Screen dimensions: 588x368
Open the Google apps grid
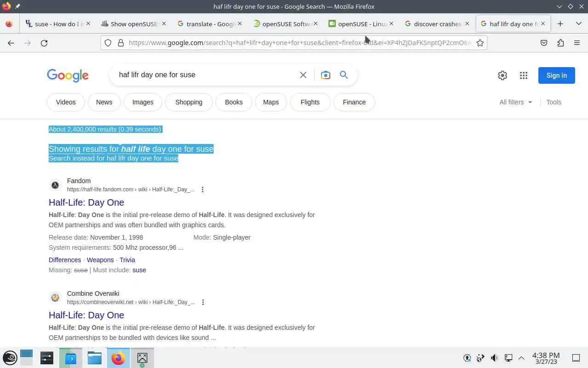coord(524,75)
